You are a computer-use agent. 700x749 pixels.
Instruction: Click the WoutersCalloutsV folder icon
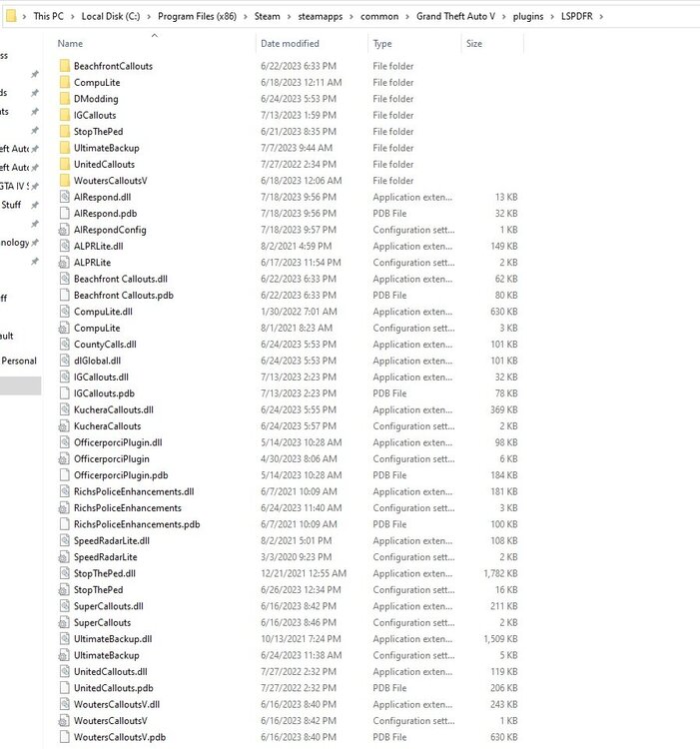click(65, 181)
